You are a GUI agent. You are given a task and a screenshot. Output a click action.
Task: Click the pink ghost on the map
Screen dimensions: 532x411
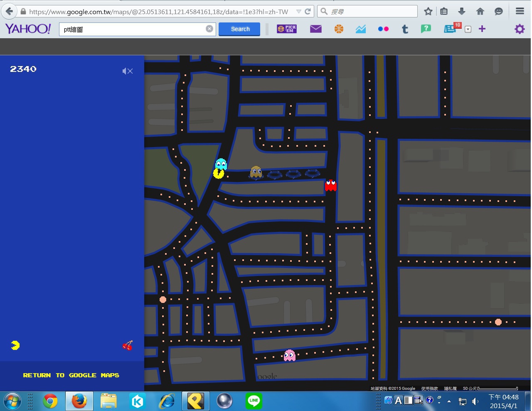click(x=290, y=355)
